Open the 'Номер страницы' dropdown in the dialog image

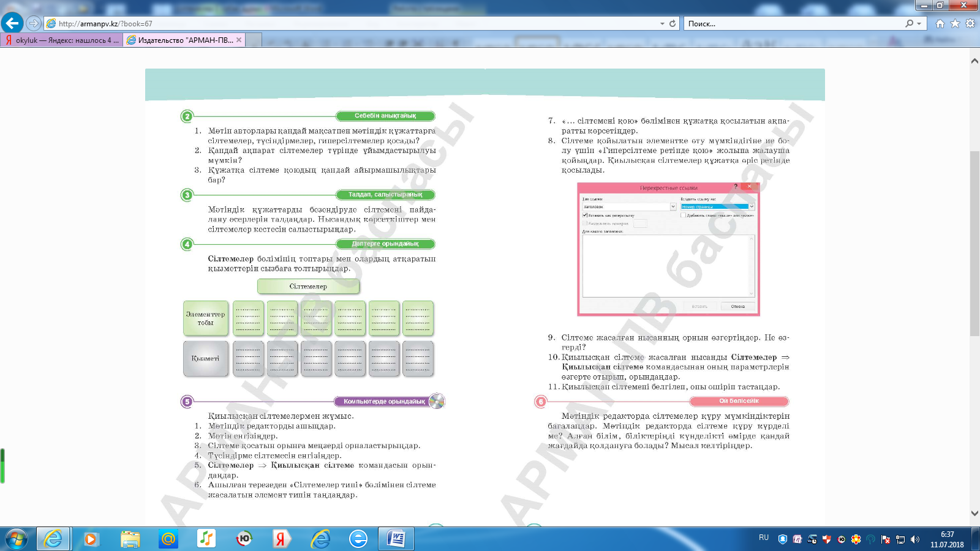tap(752, 207)
